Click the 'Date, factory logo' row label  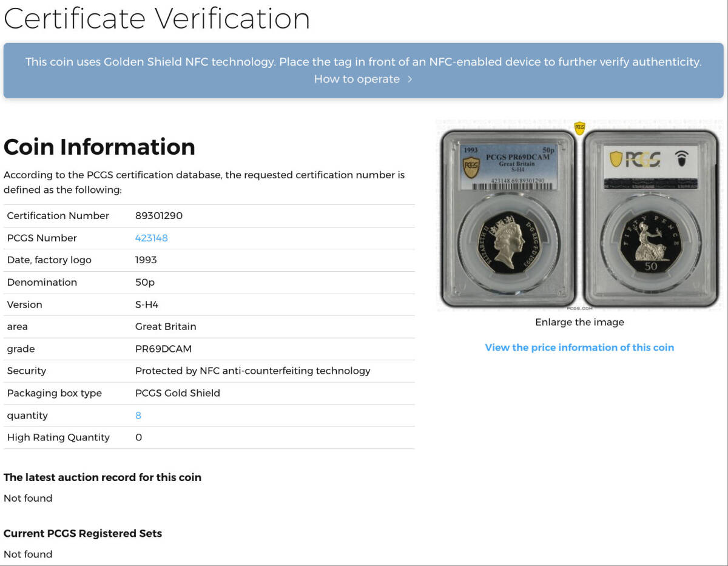[x=49, y=260]
